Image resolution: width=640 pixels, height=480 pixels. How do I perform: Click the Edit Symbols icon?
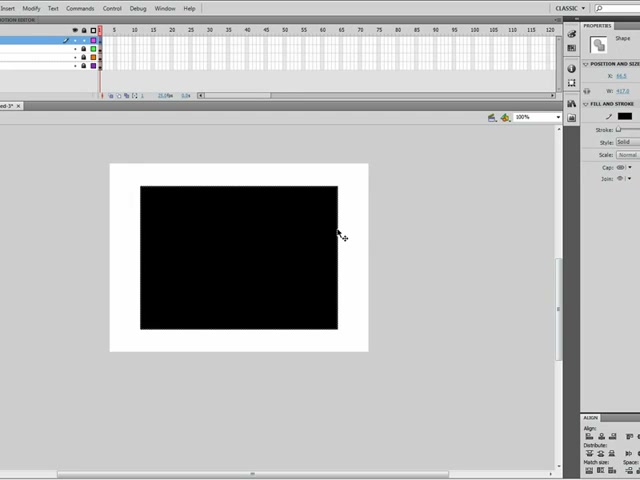[505, 118]
